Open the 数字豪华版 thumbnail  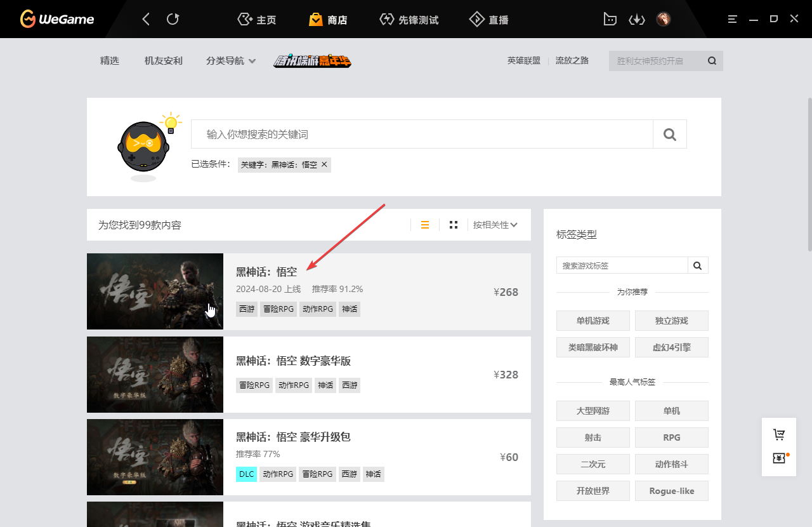pos(155,374)
